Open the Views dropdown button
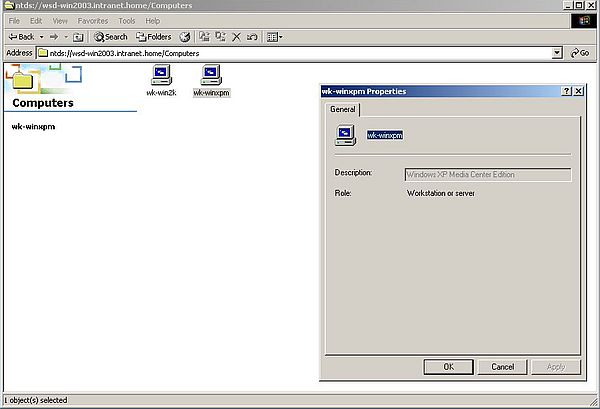Screen dimensions: 600x409 (275, 37)
